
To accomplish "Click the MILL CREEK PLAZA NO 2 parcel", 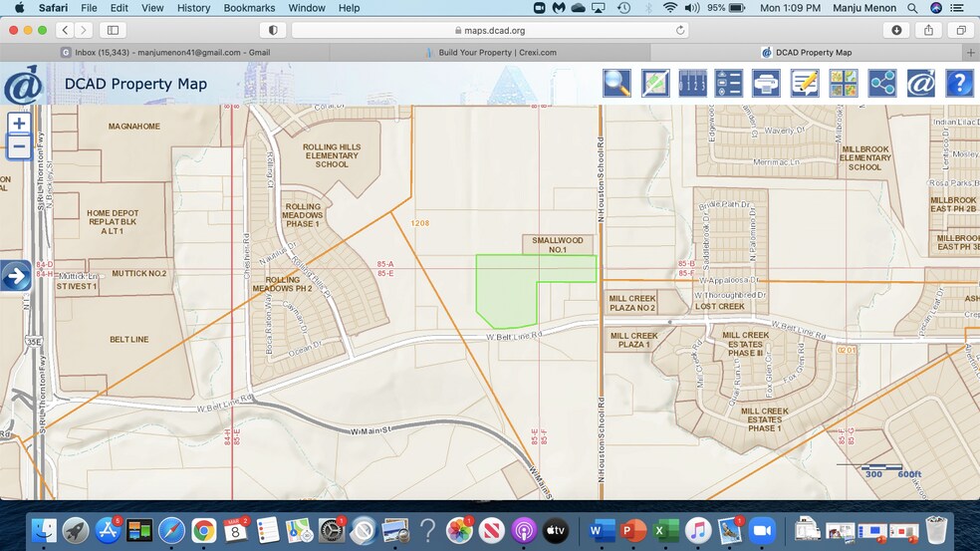I will 631,303.
